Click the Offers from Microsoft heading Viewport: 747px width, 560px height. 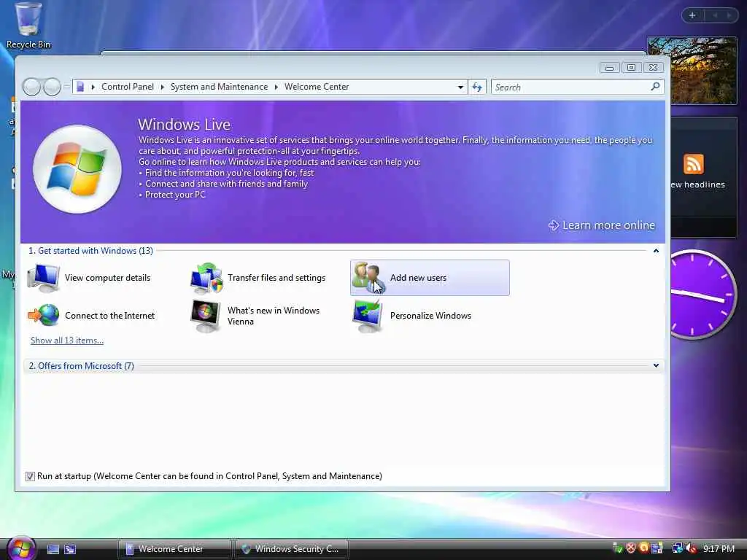click(x=81, y=366)
